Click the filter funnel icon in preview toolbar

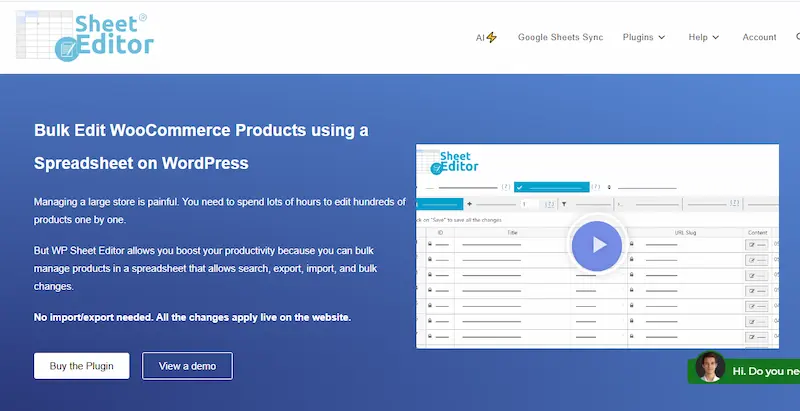click(563, 204)
